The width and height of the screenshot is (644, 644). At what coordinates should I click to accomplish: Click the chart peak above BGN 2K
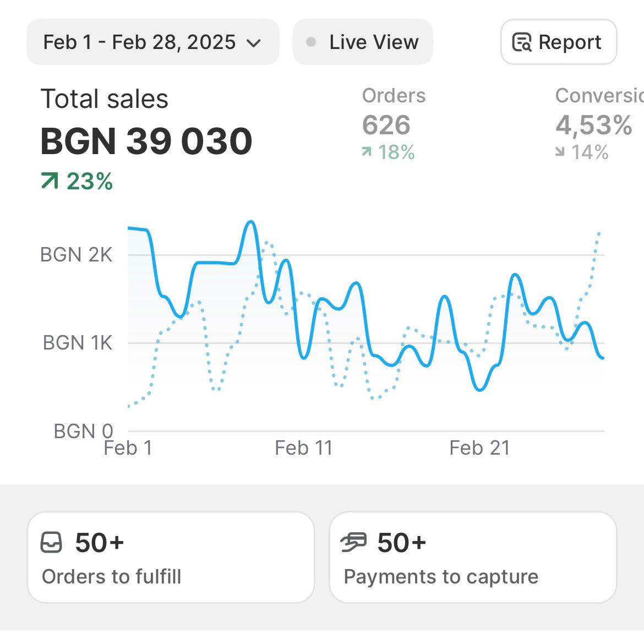click(x=250, y=222)
